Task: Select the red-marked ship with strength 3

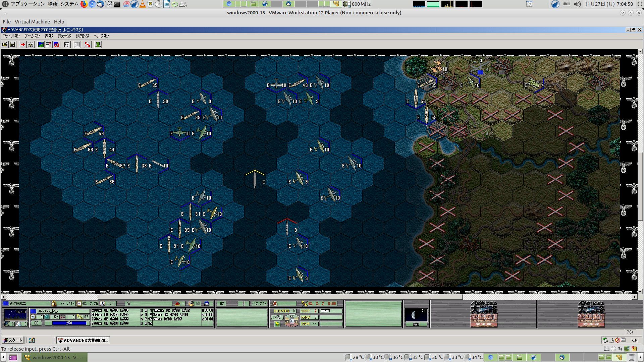Action: point(287,228)
